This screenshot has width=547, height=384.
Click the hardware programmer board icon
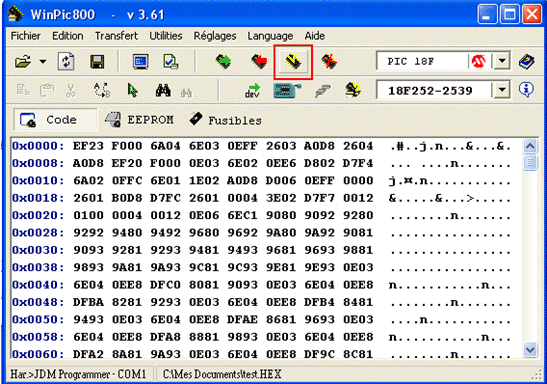pos(287,90)
